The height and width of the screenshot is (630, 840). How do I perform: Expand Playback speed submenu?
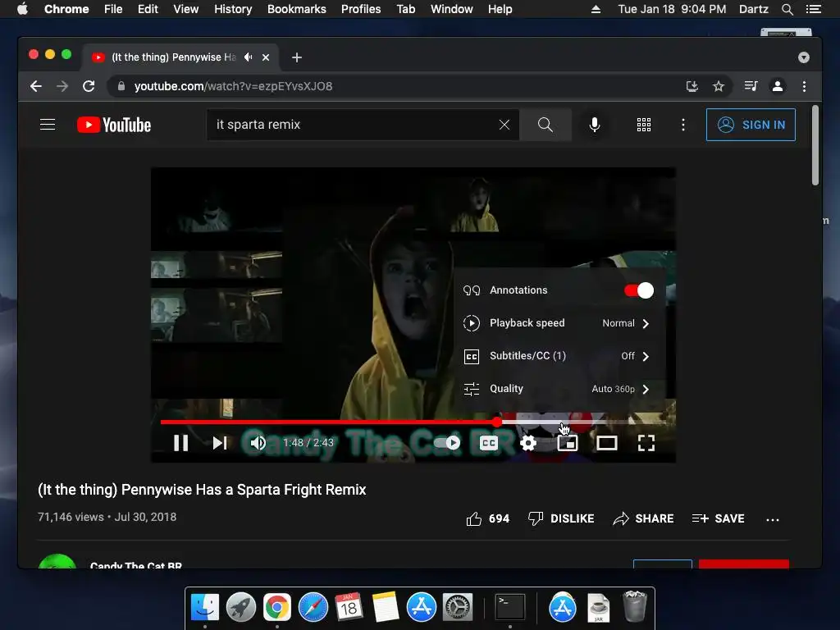[559, 323]
